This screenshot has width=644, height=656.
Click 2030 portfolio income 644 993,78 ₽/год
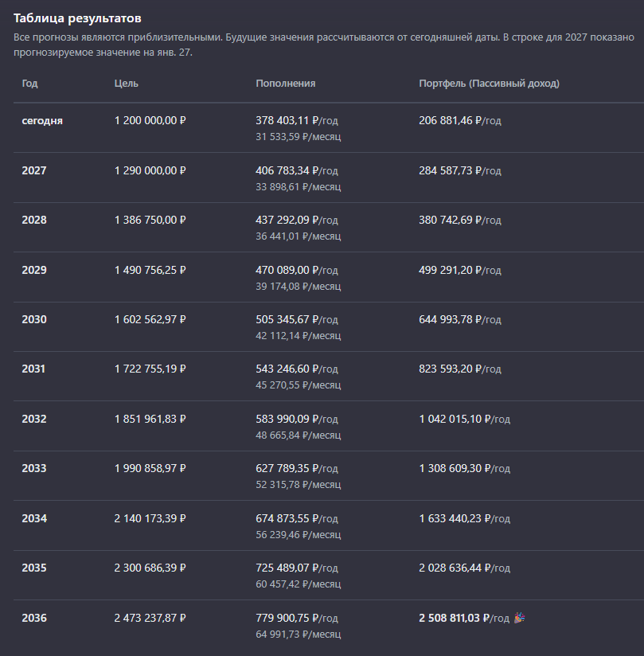[x=459, y=319]
